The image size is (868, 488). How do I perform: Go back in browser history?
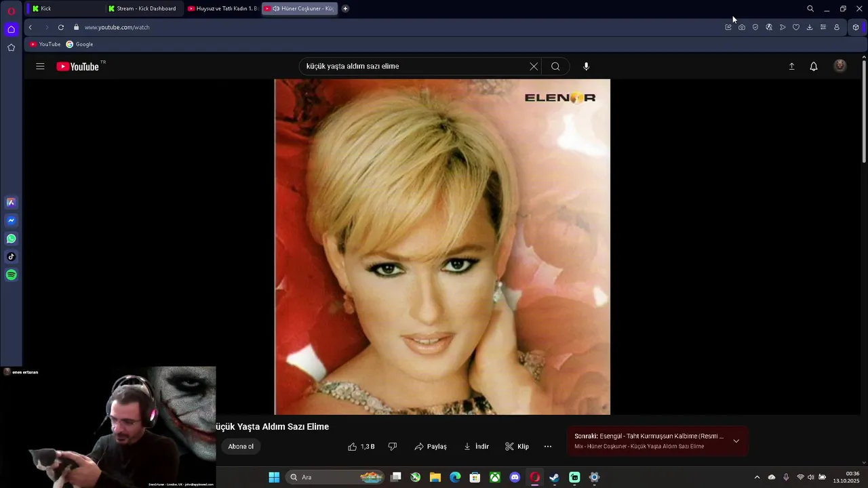pyautogui.click(x=30, y=27)
